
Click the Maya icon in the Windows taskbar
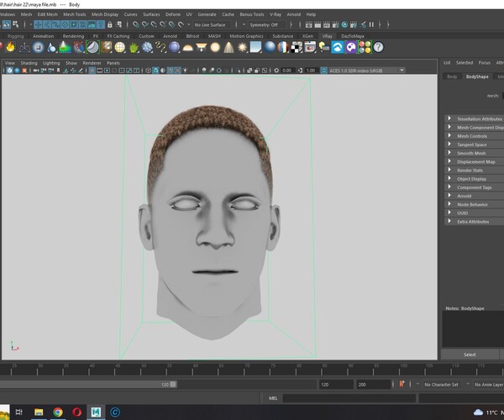[96, 412]
